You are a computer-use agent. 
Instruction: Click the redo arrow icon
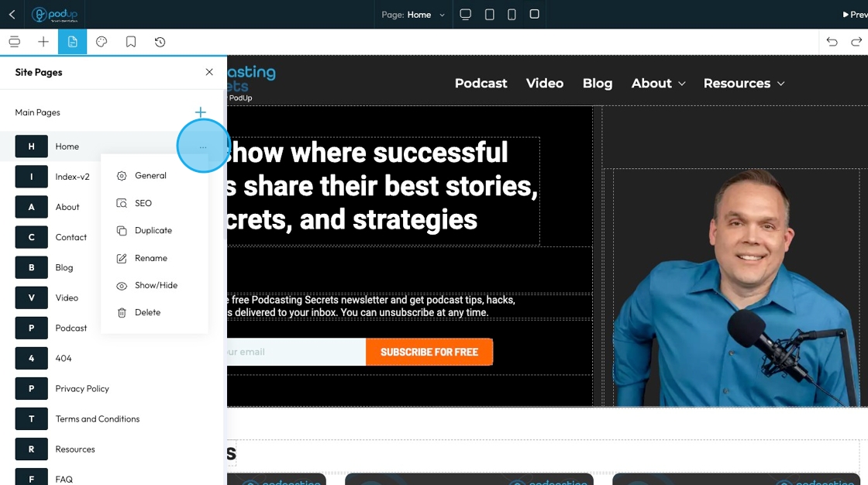coord(856,42)
